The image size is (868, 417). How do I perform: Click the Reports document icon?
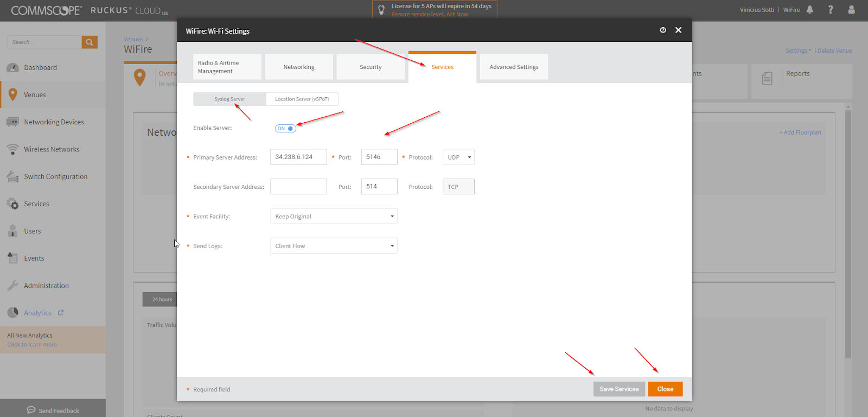point(767,79)
